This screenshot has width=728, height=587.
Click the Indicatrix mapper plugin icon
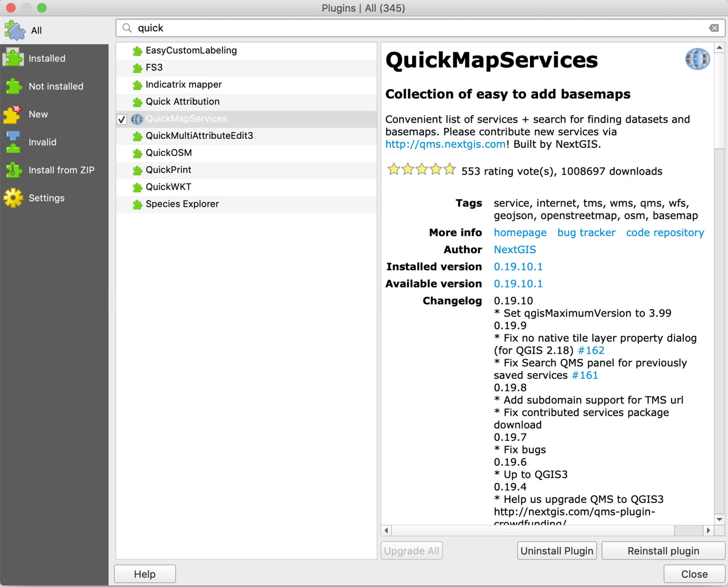click(x=137, y=85)
